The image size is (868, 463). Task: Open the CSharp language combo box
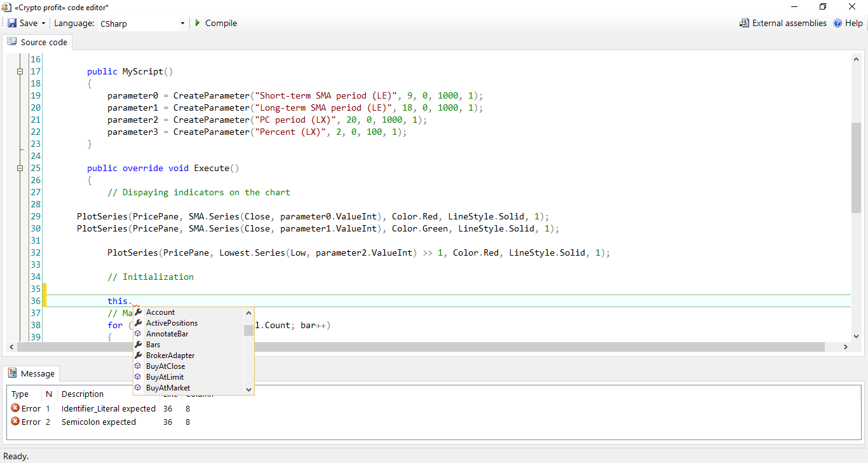pyautogui.click(x=142, y=24)
